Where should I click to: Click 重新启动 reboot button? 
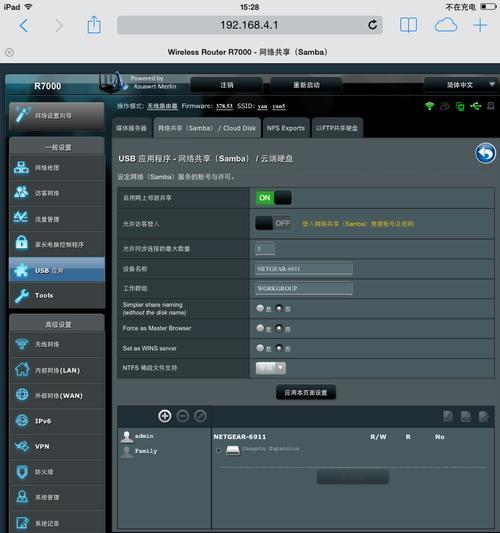pyautogui.click(x=306, y=85)
